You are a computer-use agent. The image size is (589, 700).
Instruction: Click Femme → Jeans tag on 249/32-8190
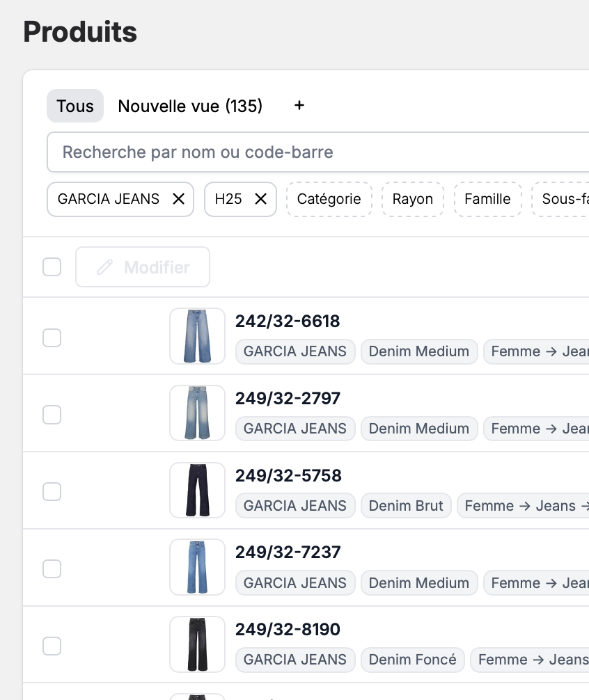(530, 660)
